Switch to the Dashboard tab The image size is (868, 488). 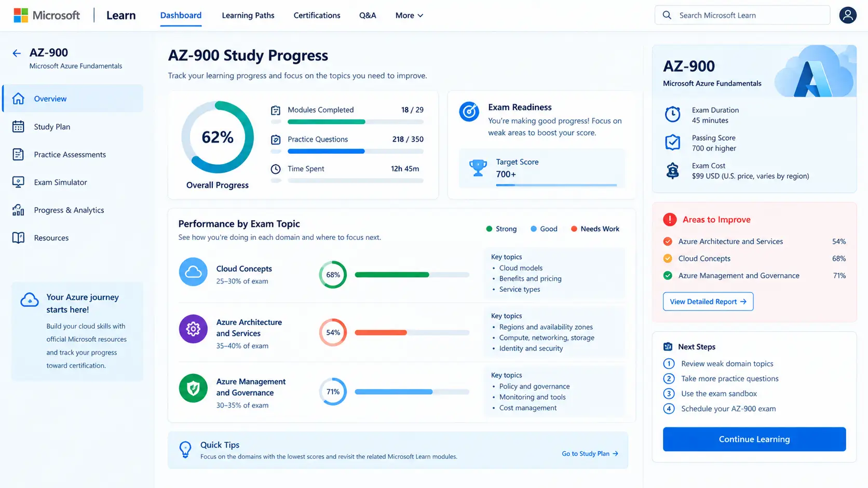click(x=181, y=16)
